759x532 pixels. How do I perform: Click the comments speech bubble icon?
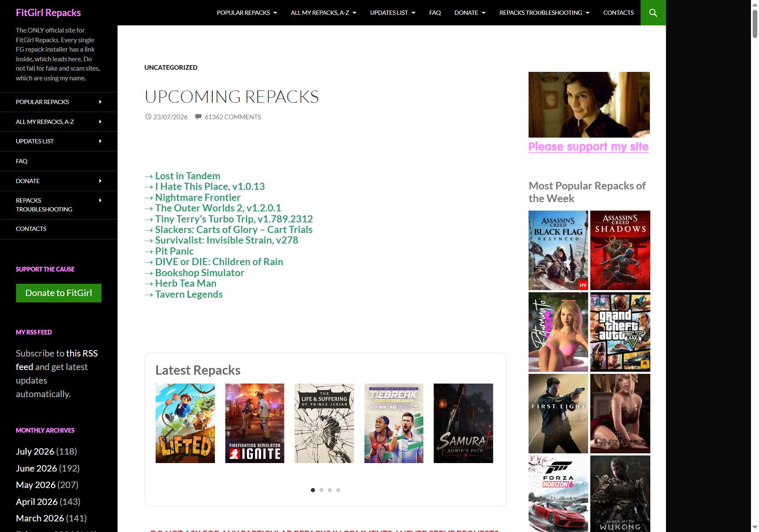[198, 117]
